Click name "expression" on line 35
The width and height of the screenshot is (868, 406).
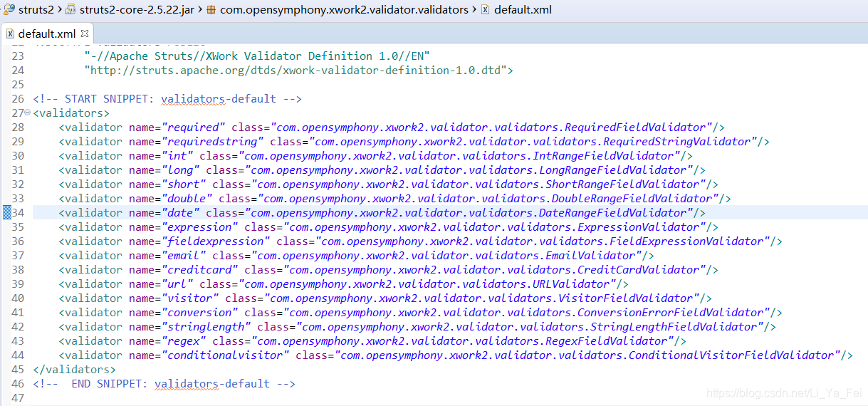[x=200, y=227]
